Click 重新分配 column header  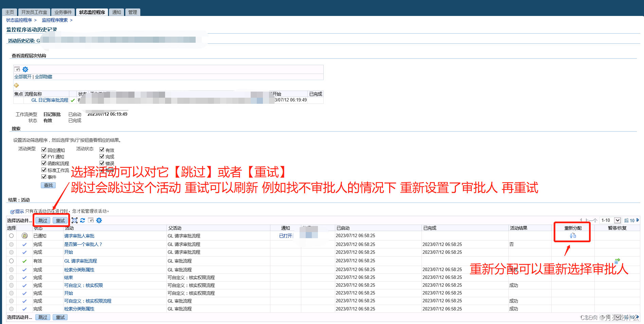click(x=573, y=228)
